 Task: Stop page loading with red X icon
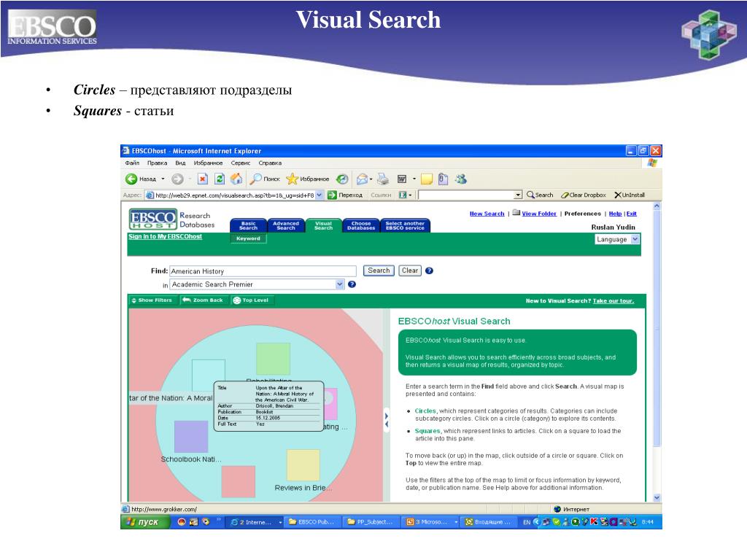click(x=203, y=179)
